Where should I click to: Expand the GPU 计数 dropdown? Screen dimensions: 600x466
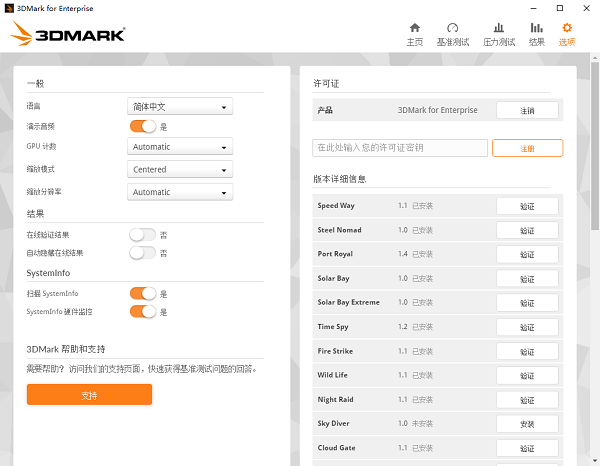coord(180,147)
